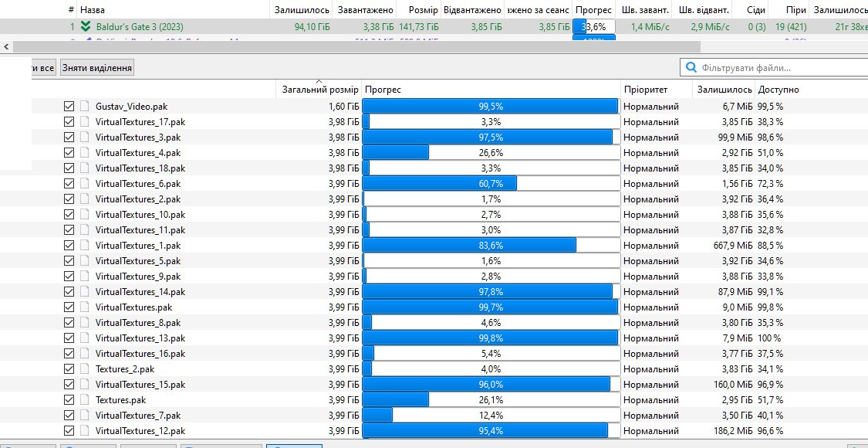
Task: Change the priority of Textures_2.pak
Action: 656,369
